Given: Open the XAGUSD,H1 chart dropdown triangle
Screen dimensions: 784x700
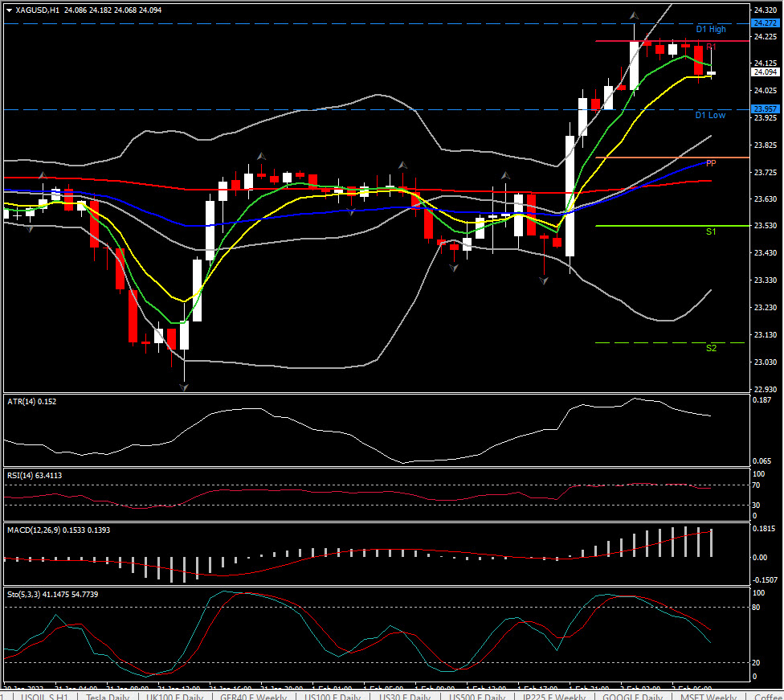Looking at the screenshot, I should point(9,10).
